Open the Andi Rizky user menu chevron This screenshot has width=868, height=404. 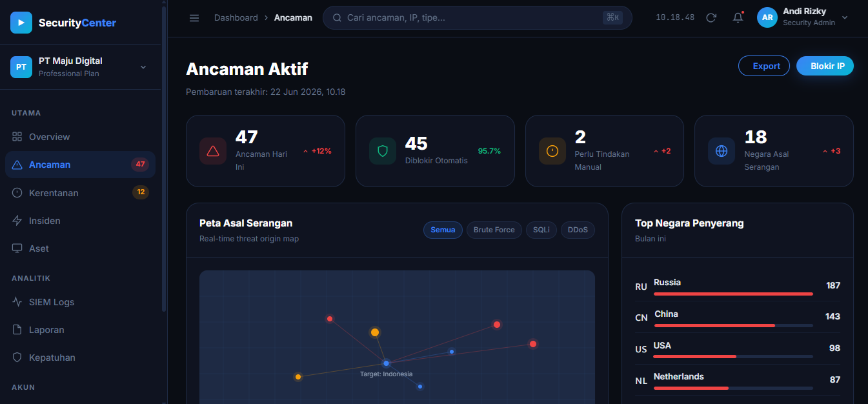[x=845, y=17]
